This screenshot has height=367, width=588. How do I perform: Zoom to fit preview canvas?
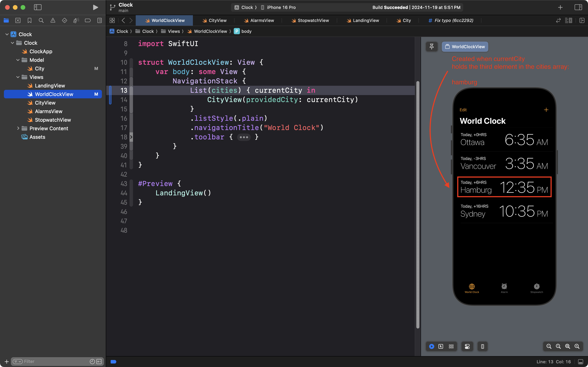[567, 346]
